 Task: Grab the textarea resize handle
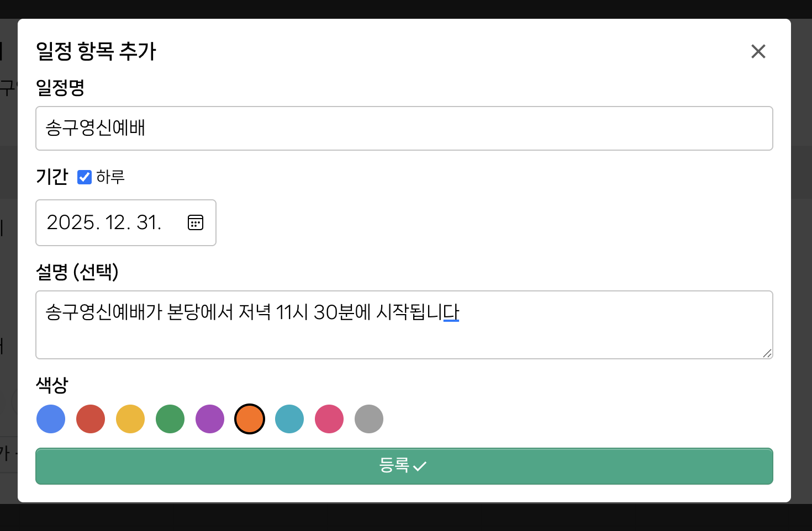(x=767, y=353)
